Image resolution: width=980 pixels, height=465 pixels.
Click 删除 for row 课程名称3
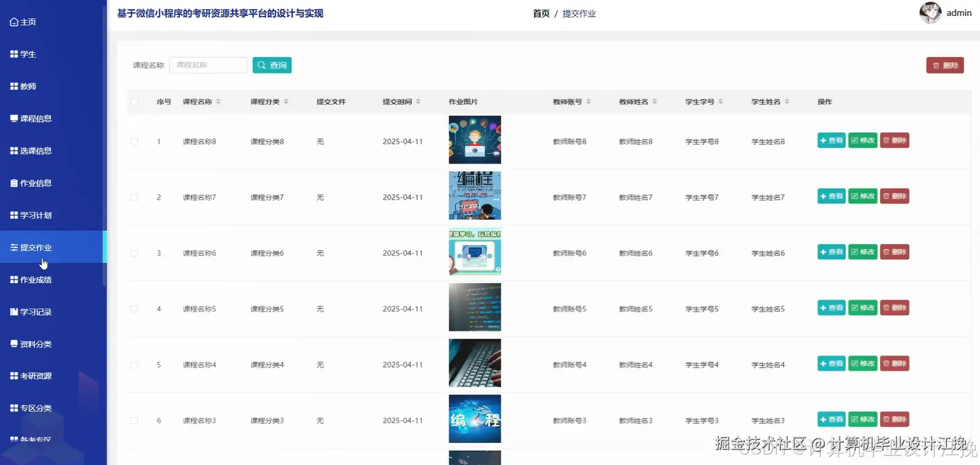[x=895, y=419]
